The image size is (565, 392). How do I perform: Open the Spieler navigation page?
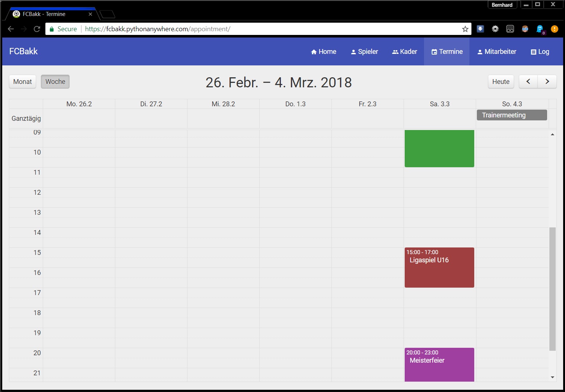click(364, 52)
